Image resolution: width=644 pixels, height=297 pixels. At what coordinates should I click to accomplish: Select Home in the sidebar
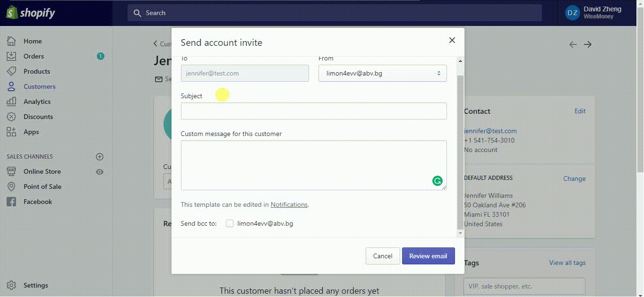tap(33, 41)
